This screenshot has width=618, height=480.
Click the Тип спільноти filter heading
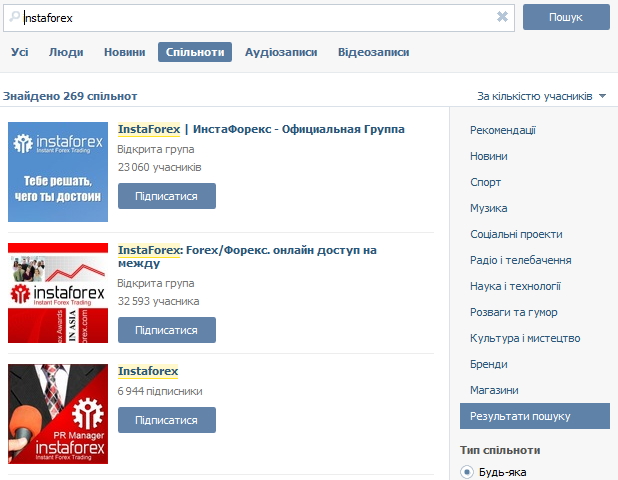tap(500, 450)
